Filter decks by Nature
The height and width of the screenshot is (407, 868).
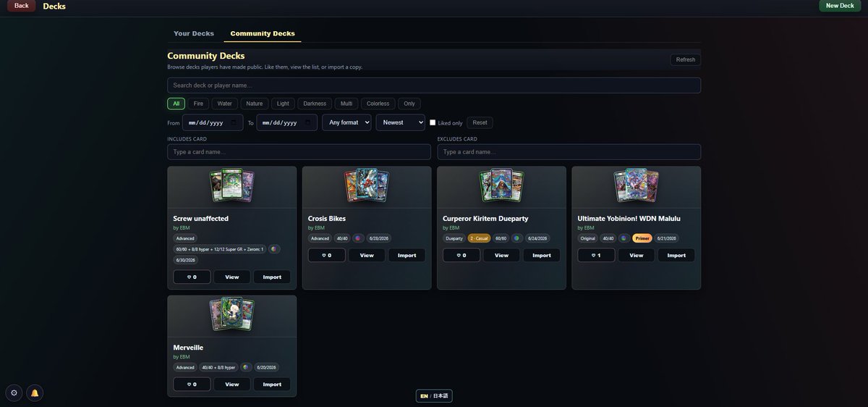[x=255, y=104]
